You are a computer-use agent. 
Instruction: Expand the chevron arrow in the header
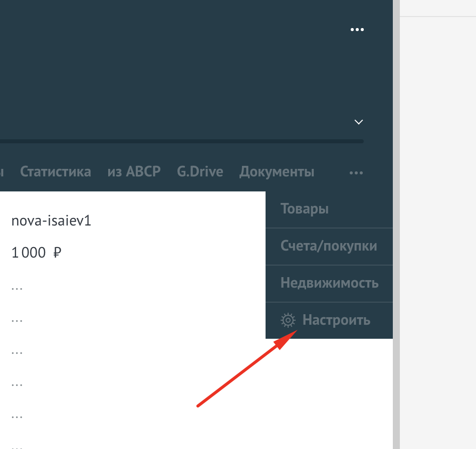coord(358,122)
